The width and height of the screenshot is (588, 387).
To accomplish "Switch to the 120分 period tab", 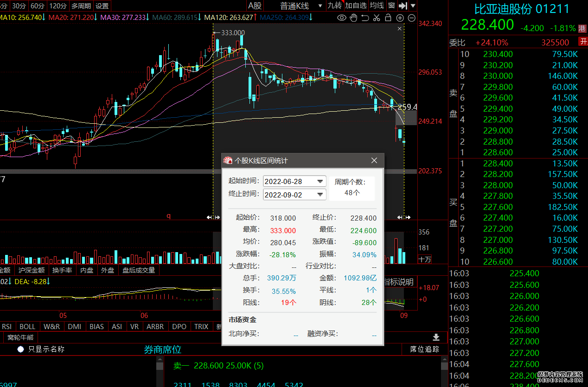I will pos(58,6).
